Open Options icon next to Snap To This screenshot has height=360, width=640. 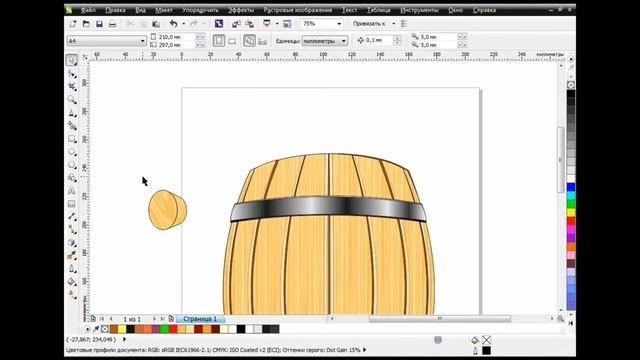pos(404,24)
